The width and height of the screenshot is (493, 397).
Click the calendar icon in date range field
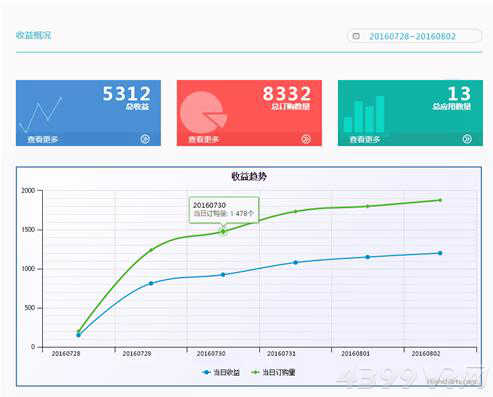356,36
